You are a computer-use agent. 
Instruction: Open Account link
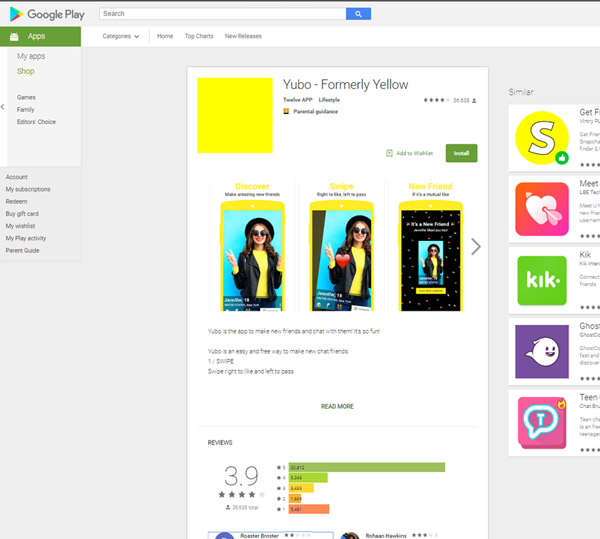click(16, 177)
